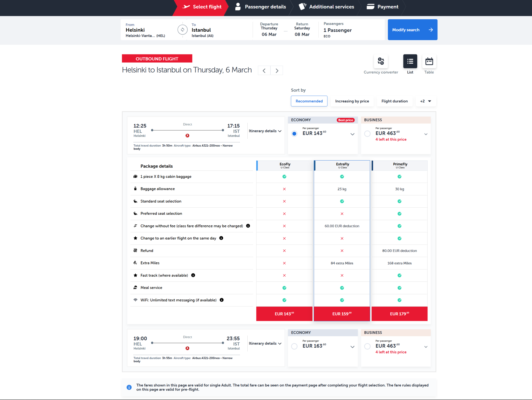
Task: Click the swap origin and destination icon
Action: [x=182, y=30]
